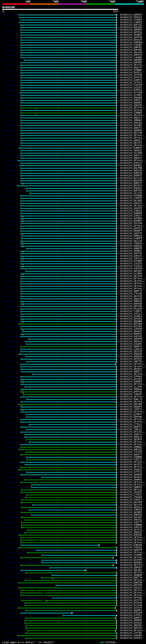Select the UniRef100_B6K1D5 label
This screenshot has height=644, width=146.
click(x=131, y=180)
